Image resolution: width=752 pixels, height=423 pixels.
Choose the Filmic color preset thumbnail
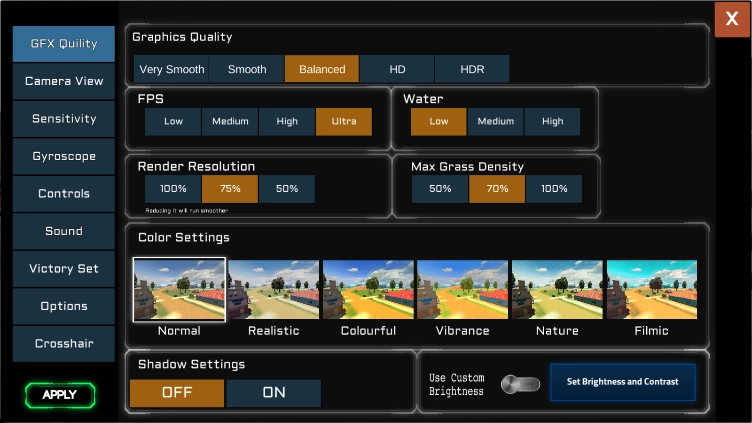pos(651,290)
